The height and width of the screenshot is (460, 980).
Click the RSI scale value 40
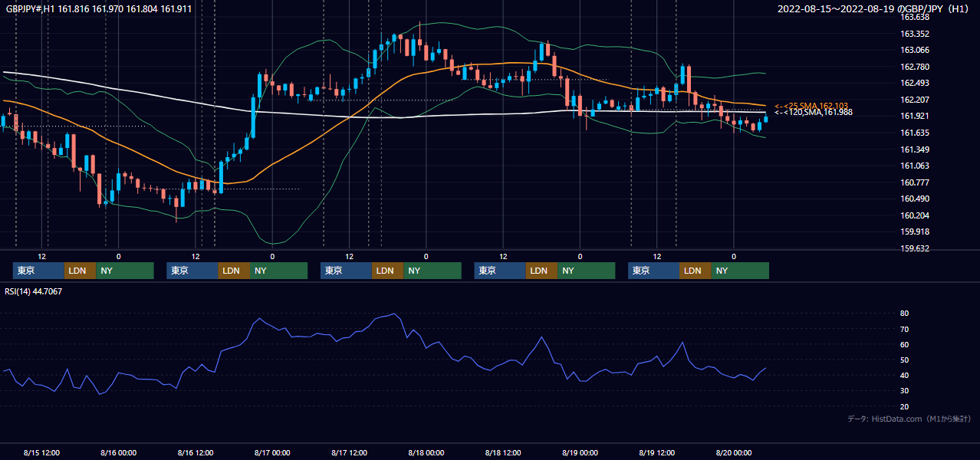click(905, 376)
